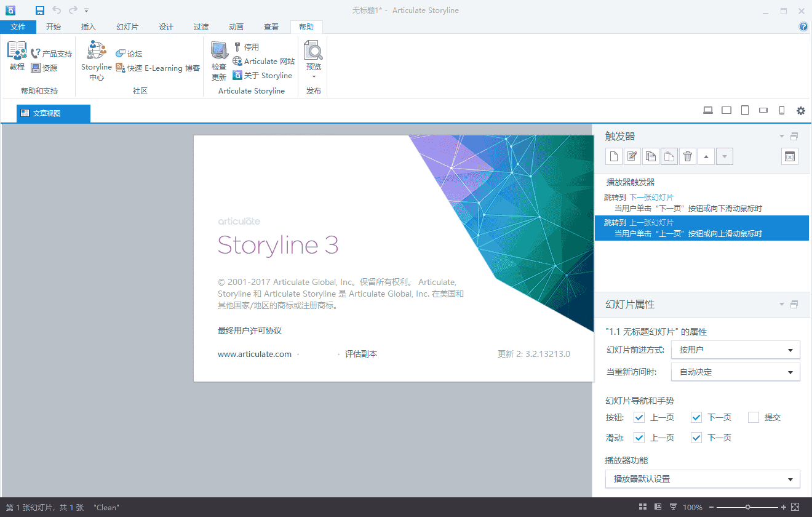Save the project with the floppy disk icon
This screenshot has width=812, height=517.
click(40, 10)
